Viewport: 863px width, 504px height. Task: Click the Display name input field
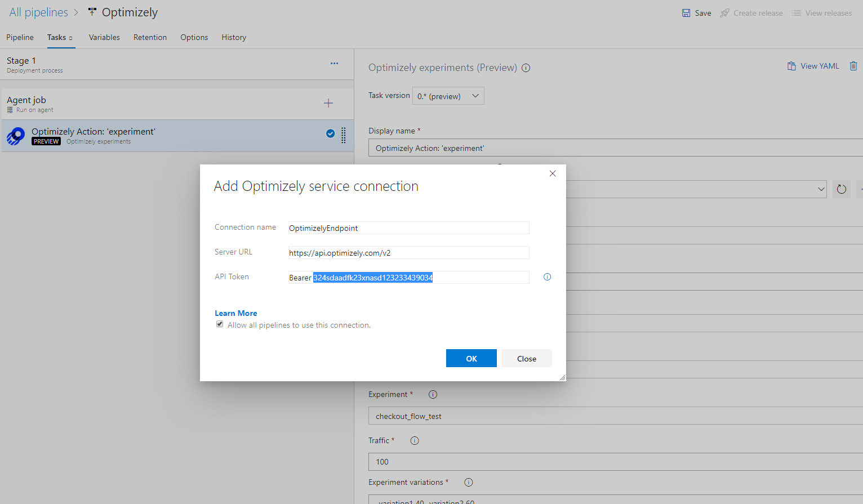[616, 148]
